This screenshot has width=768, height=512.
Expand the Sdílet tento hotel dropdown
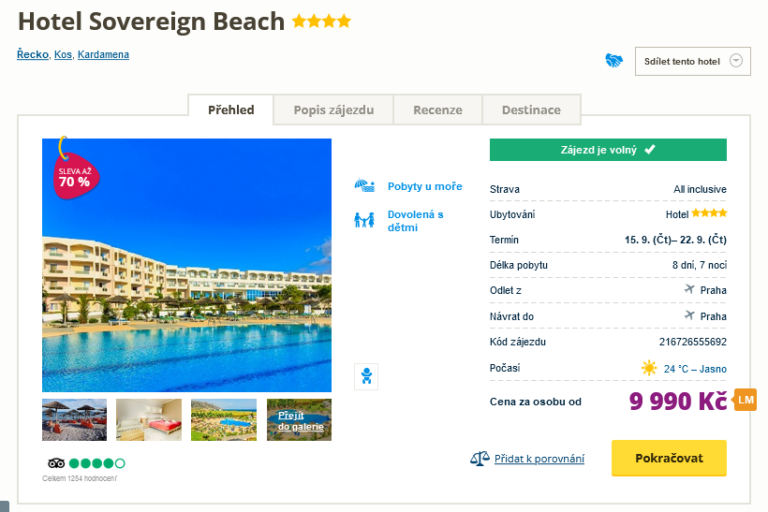(737, 61)
